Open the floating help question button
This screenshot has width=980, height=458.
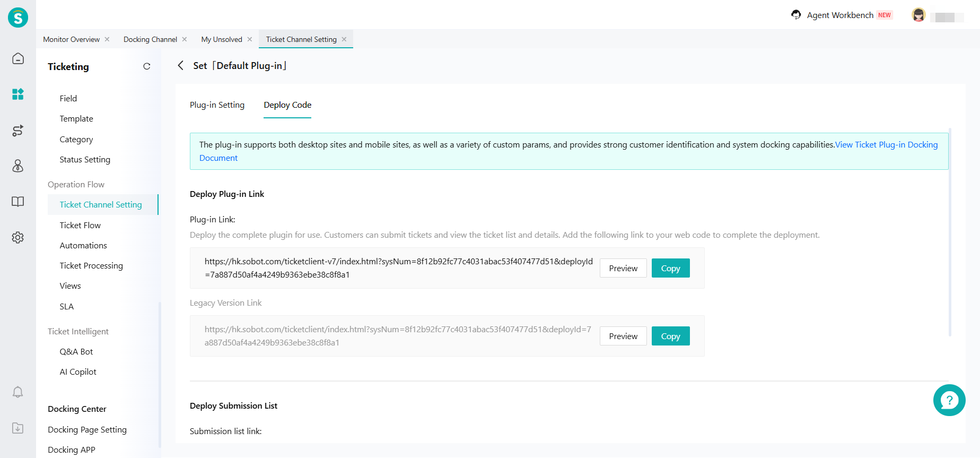[949, 400]
